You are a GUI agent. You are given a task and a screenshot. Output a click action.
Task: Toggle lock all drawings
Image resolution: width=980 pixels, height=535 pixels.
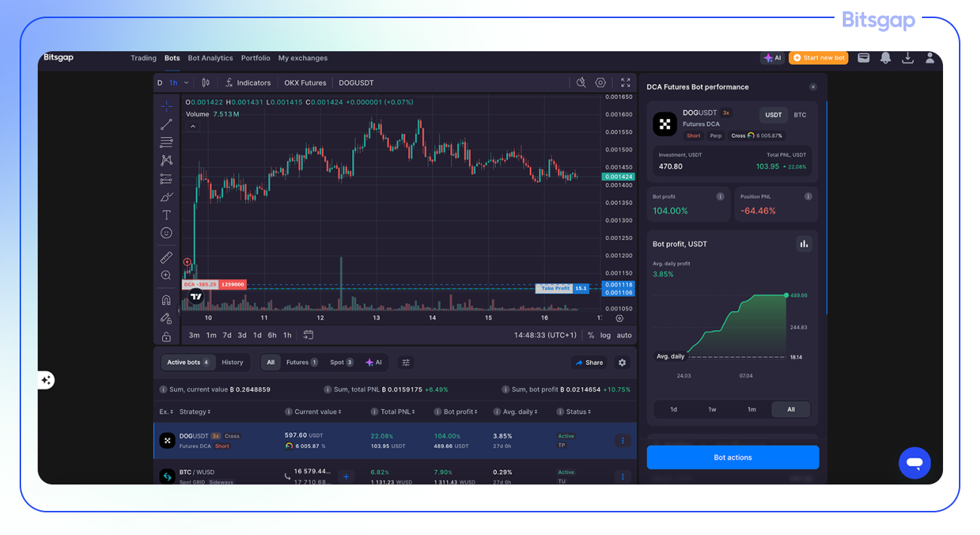167,336
